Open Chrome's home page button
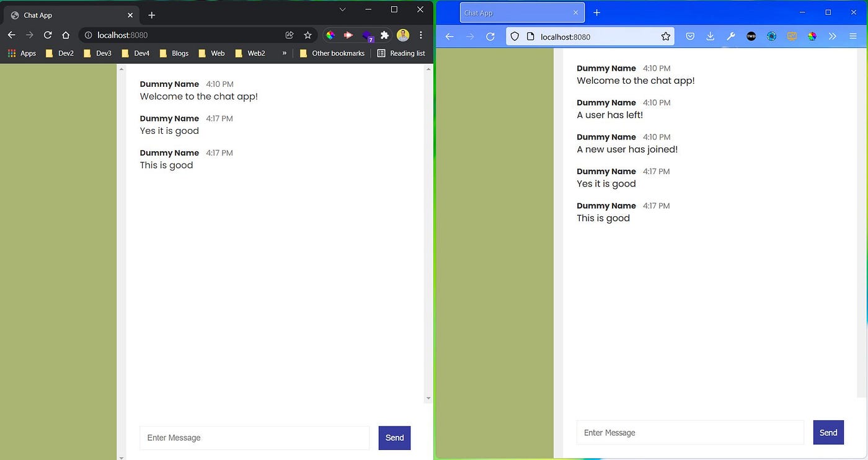The width and height of the screenshot is (868, 460). (66, 35)
